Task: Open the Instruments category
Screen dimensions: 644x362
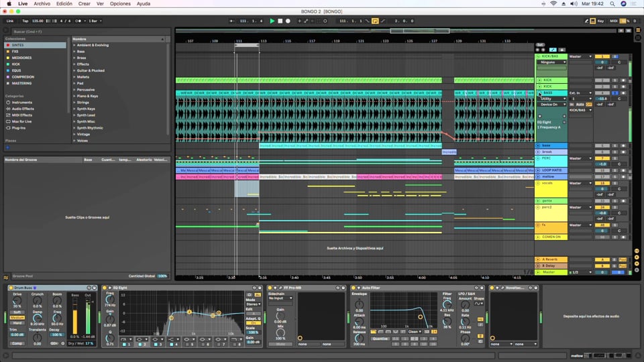Action: [21, 103]
